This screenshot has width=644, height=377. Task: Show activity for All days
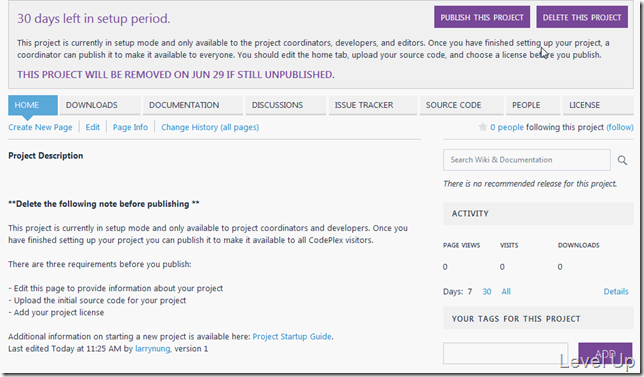[x=506, y=292]
